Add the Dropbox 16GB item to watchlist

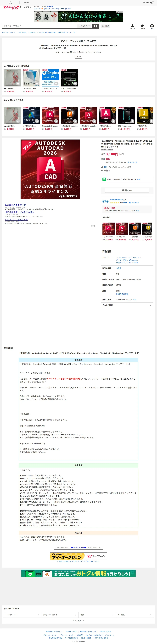point(56,84)
